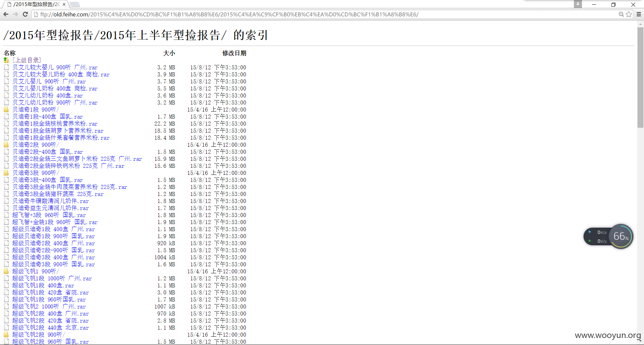Image resolution: width=644 pixels, height=345 pixels.
Task: Download 超级飞帆1段 420盒 省院.rar
Action: pos(51,292)
